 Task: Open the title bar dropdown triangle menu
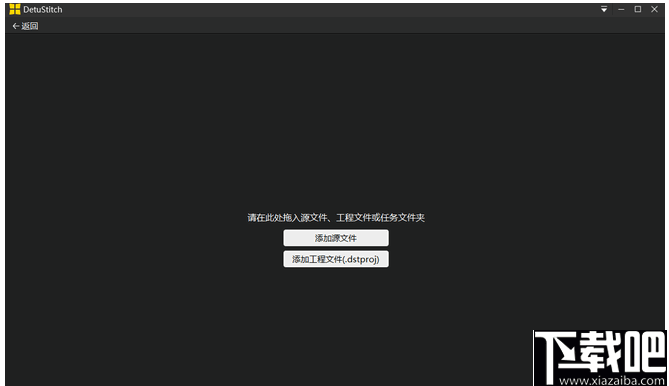click(604, 9)
